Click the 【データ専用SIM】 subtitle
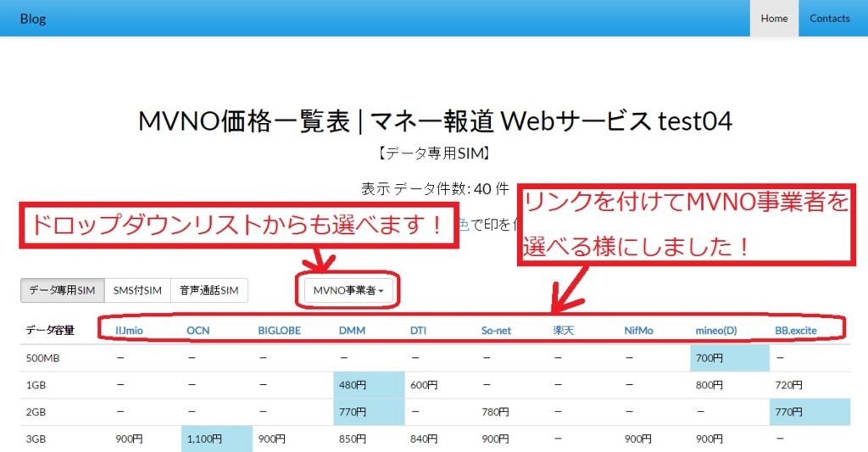 point(435,153)
